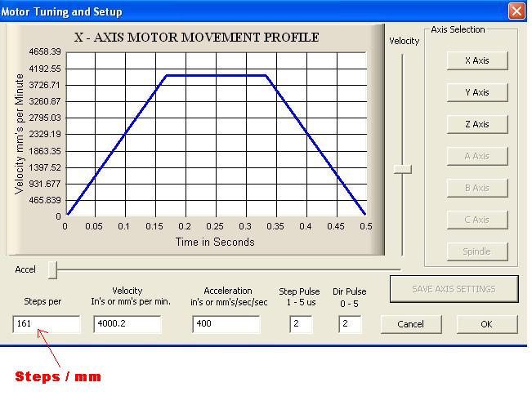
Task: Confirm with the OK button
Action: pos(486,324)
